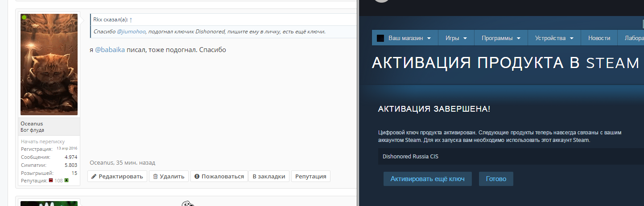This screenshot has width=644, height=206.
Task: Open the @jiumohoo mention link
Action: 132,32
